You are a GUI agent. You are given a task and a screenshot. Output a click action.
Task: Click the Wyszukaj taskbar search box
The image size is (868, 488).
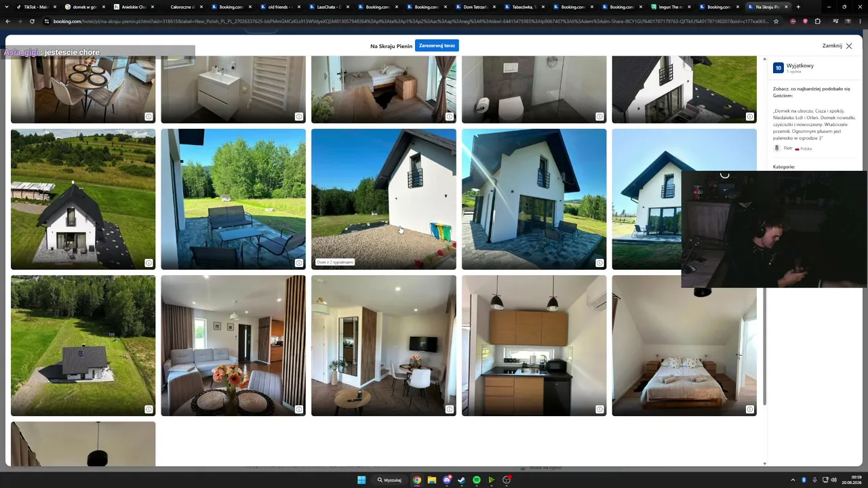pyautogui.click(x=389, y=480)
